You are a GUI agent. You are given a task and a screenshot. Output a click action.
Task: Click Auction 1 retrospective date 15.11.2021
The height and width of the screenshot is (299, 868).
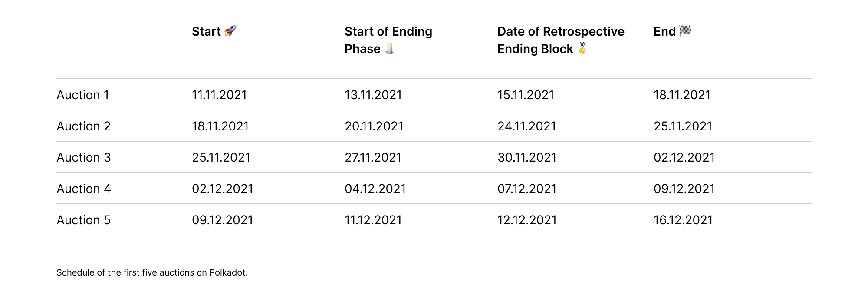point(526,95)
